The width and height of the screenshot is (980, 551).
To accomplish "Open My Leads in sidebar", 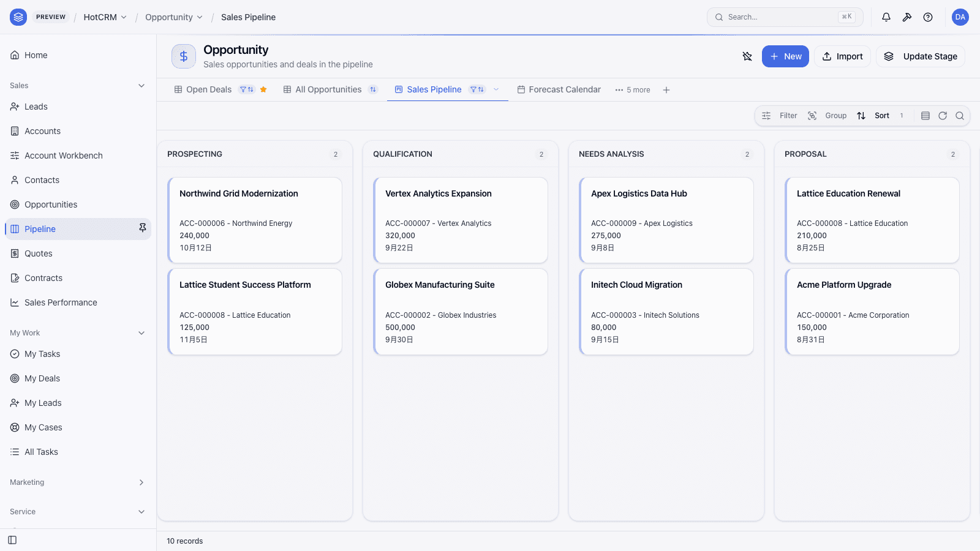I will [78, 403].
